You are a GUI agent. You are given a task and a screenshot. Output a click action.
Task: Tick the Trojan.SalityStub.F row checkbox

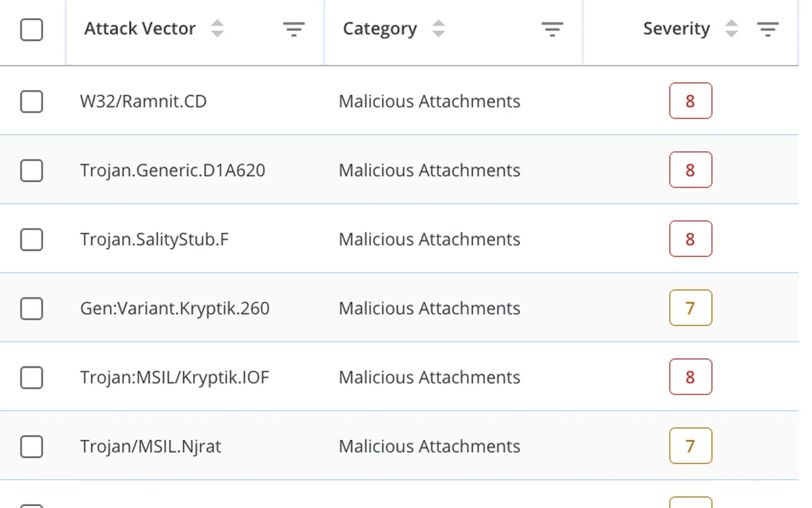32,239
